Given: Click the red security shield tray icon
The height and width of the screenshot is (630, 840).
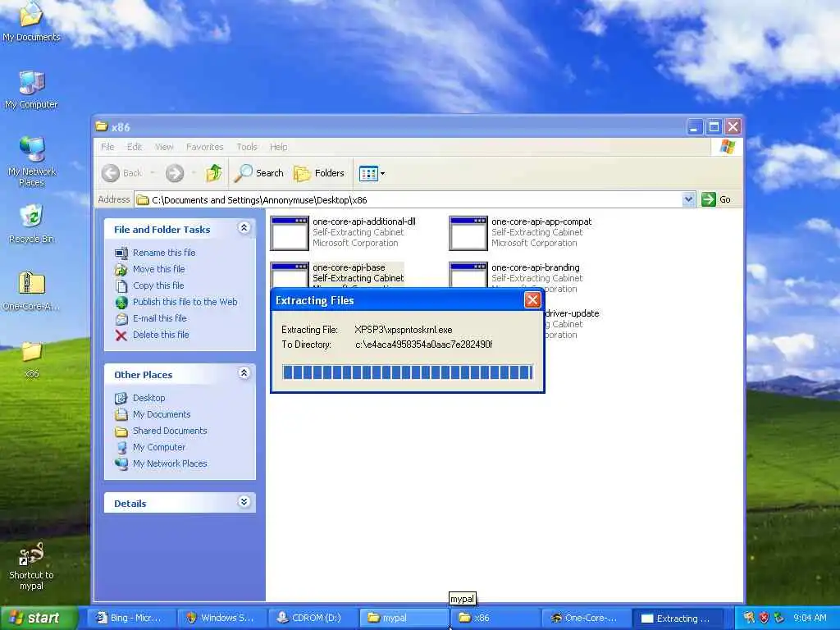Looking at the screenshot, I should pos(764,618).
